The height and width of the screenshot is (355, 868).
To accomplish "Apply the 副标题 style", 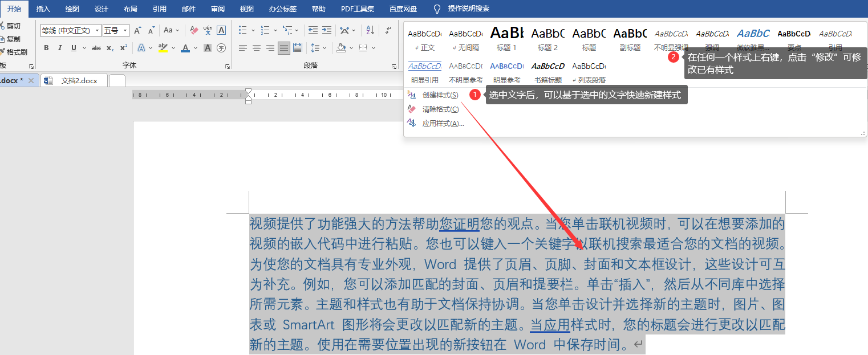I will [630, 39].
